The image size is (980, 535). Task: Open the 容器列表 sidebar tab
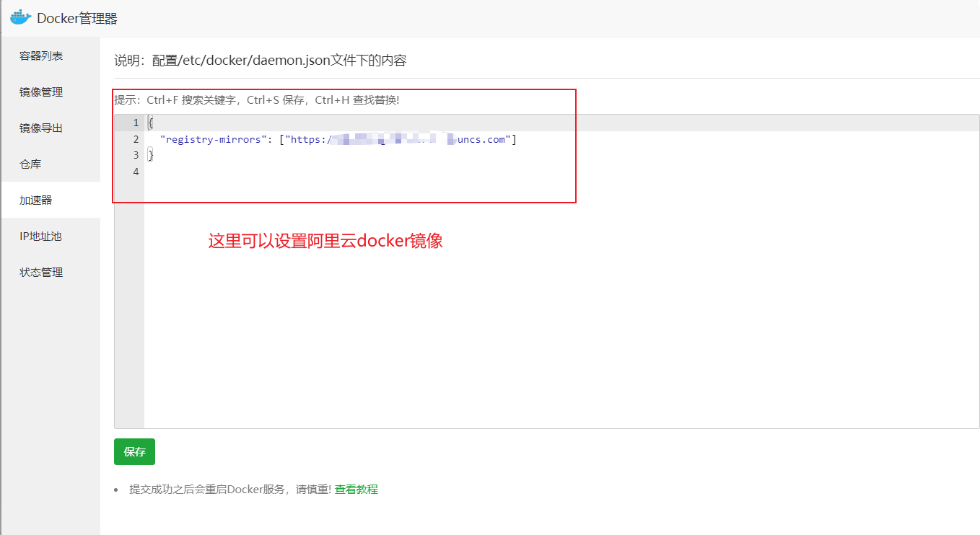click(51, 56)
